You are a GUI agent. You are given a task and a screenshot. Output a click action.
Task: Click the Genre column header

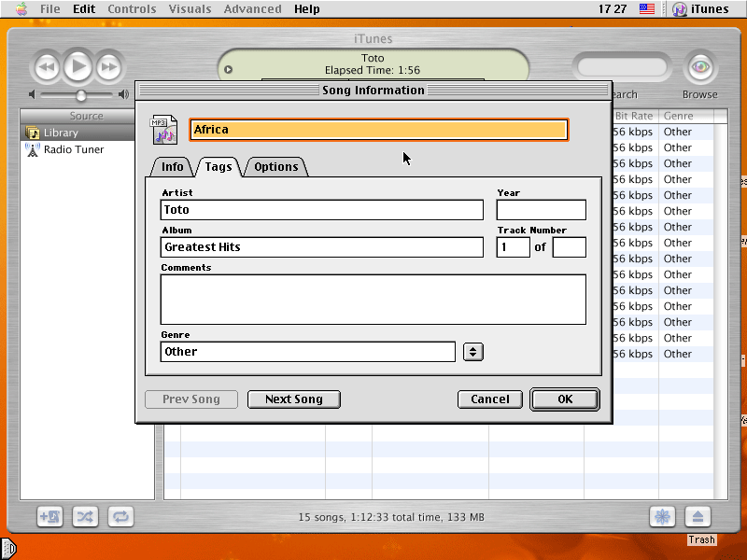click(686, 116)
